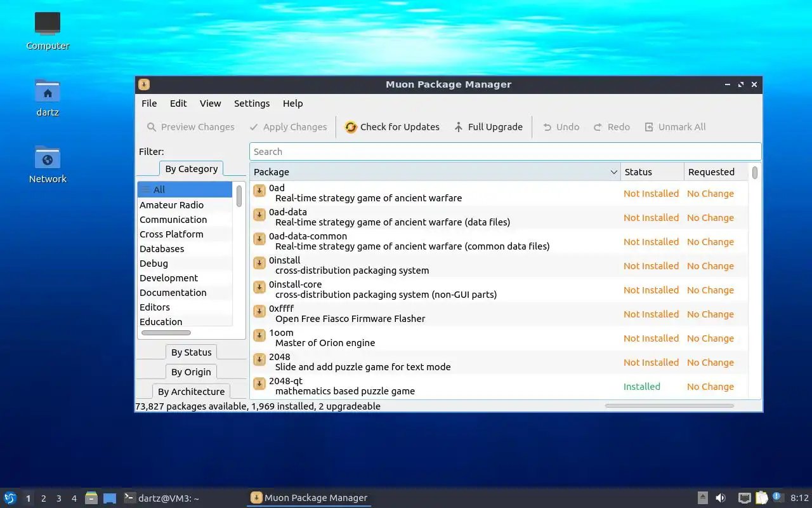Sort by the Status column header
Viewport: 812px width, 508px height.
pyautogui.click(x=652, y=172)
